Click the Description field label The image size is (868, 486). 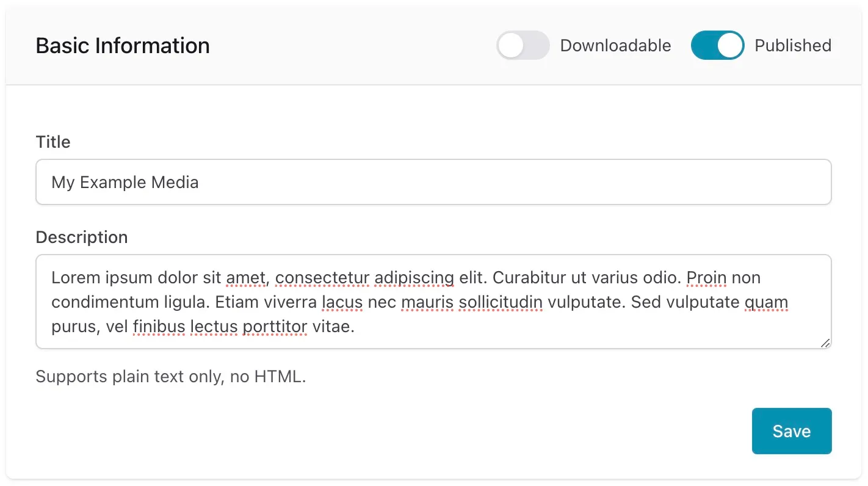[x=82, y=237]
